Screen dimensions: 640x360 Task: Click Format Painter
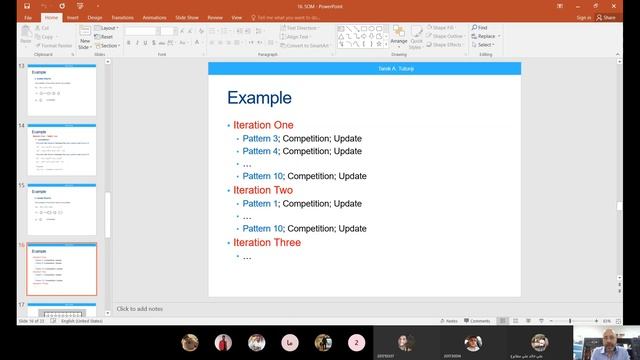pos(54,46)
